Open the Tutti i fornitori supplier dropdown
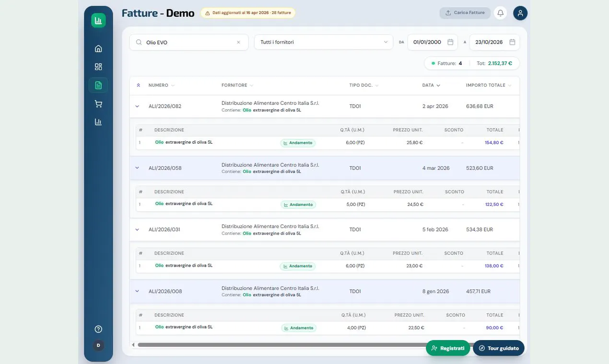The width and height of the screenshot is (609, 364). (x=324, y=42)
